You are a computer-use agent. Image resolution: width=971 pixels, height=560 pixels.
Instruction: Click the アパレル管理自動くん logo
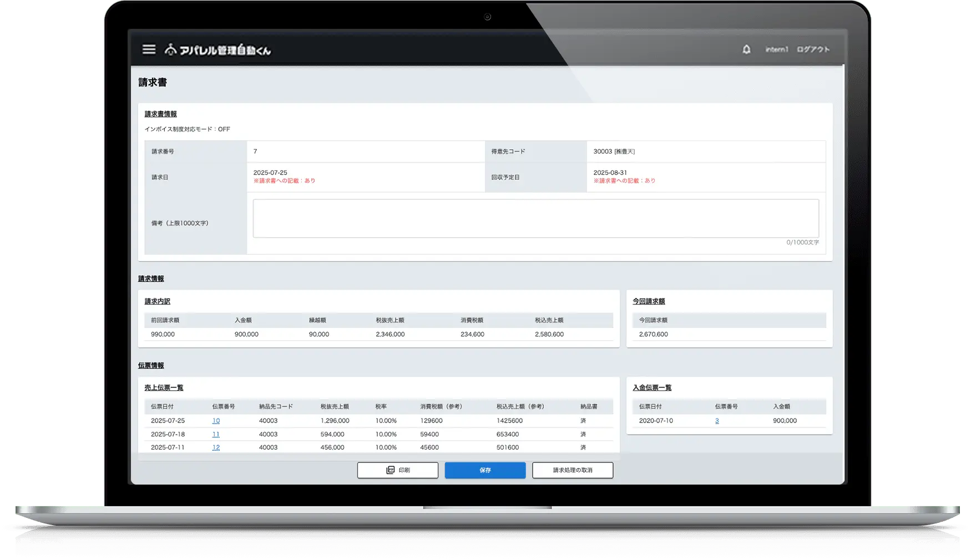point(218,50)
